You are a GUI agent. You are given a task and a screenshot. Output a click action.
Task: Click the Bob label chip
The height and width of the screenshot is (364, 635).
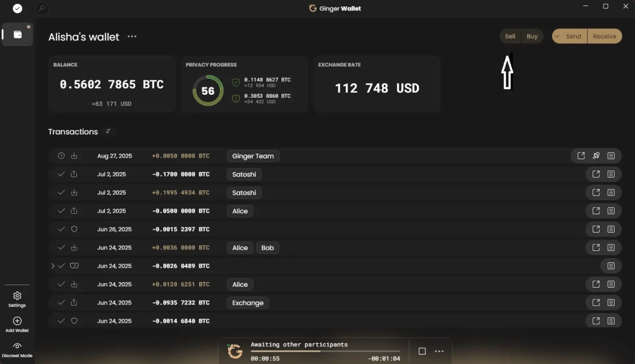(x=267, y=247)
